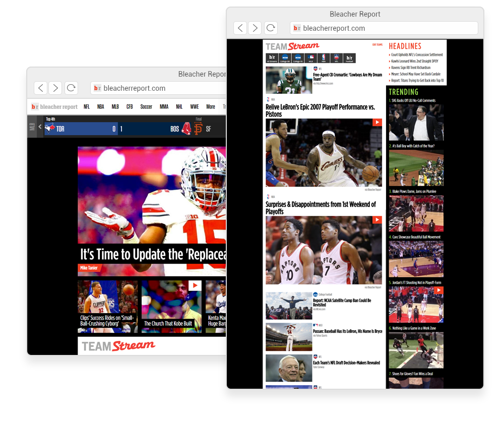This screenshot has width=504, height=422.
Task: Choose the College BB stream icon
Action: click(x=285, y=58)
